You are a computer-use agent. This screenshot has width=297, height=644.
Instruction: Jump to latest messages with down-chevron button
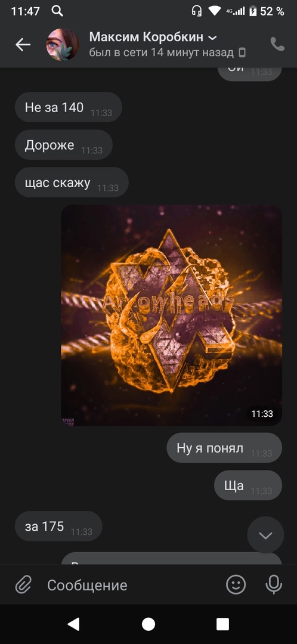pos(265,535)
